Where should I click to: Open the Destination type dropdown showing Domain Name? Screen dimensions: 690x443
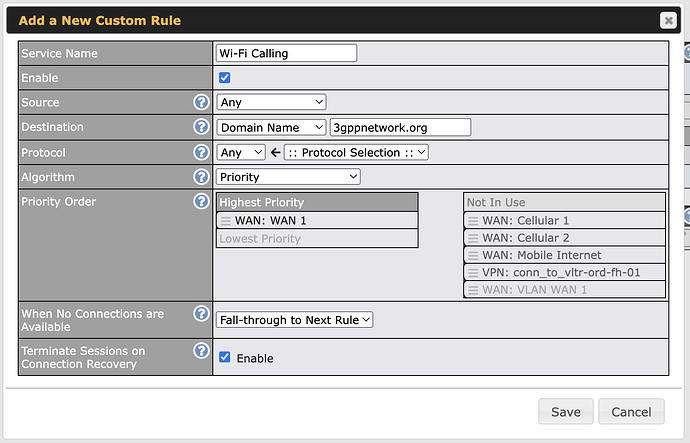pos(271,127)
